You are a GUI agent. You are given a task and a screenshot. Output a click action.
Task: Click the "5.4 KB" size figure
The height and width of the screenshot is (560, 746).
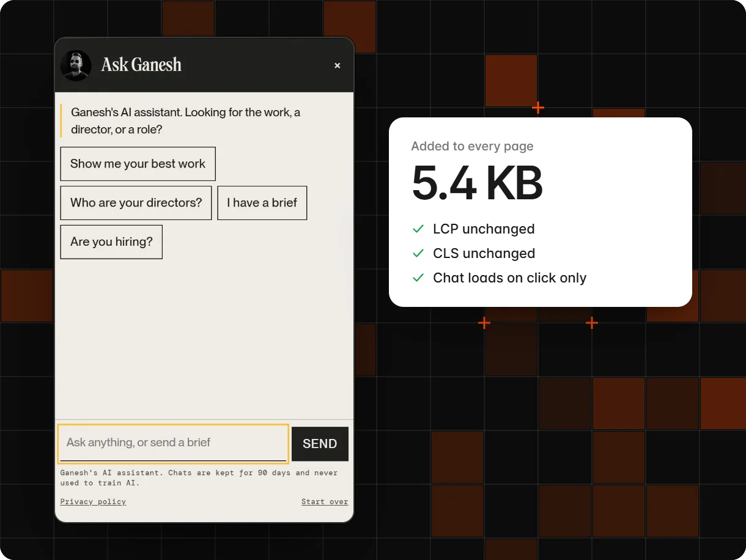click(x=477, y=183)
